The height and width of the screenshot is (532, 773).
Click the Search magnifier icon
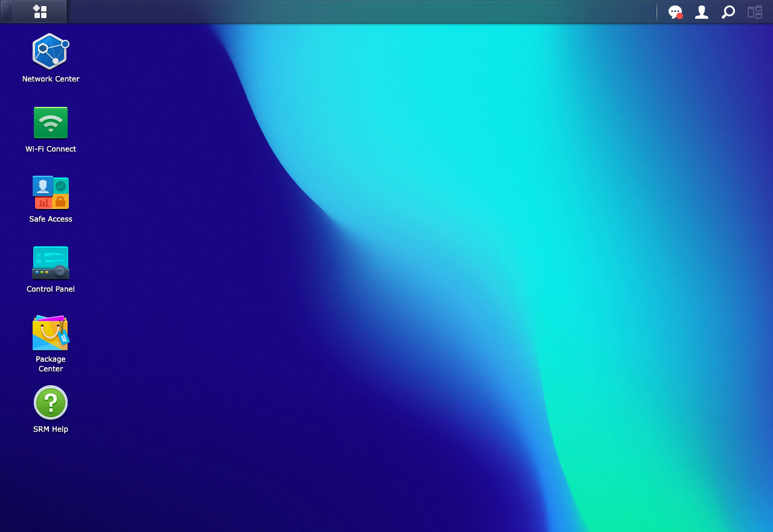728,12
